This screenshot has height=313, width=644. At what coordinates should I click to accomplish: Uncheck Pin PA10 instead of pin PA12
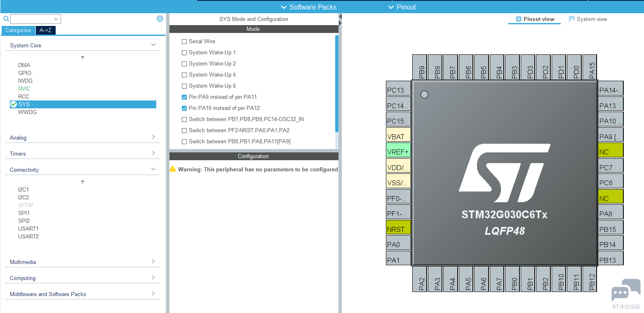(x=184, y=108)
